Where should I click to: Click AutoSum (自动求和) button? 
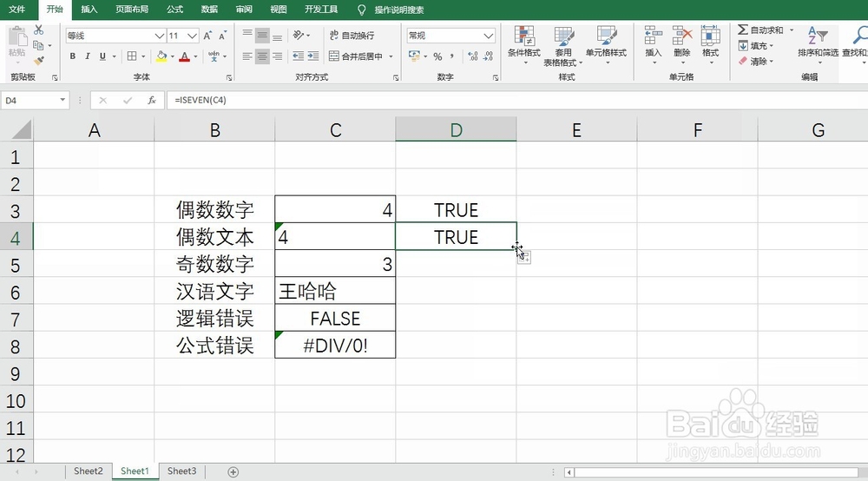[x=760, y=30]
